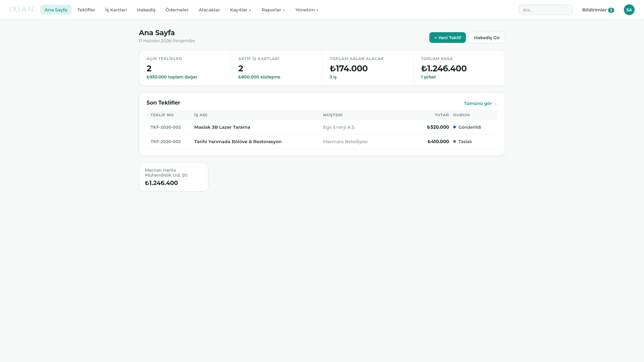Expand the Raporlar dropdown menu
This screenshot has height=362, width=644.
coord(273,10)
